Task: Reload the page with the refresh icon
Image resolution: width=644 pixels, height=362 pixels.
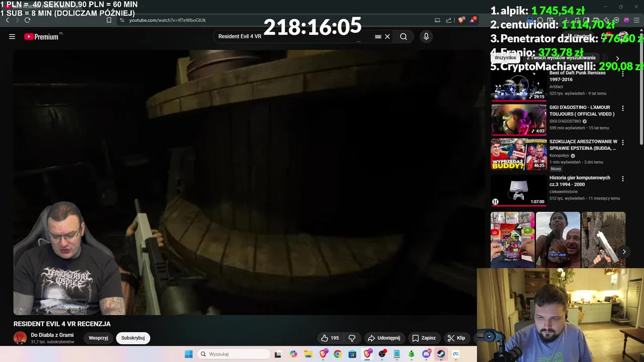Action: [27, 20]
